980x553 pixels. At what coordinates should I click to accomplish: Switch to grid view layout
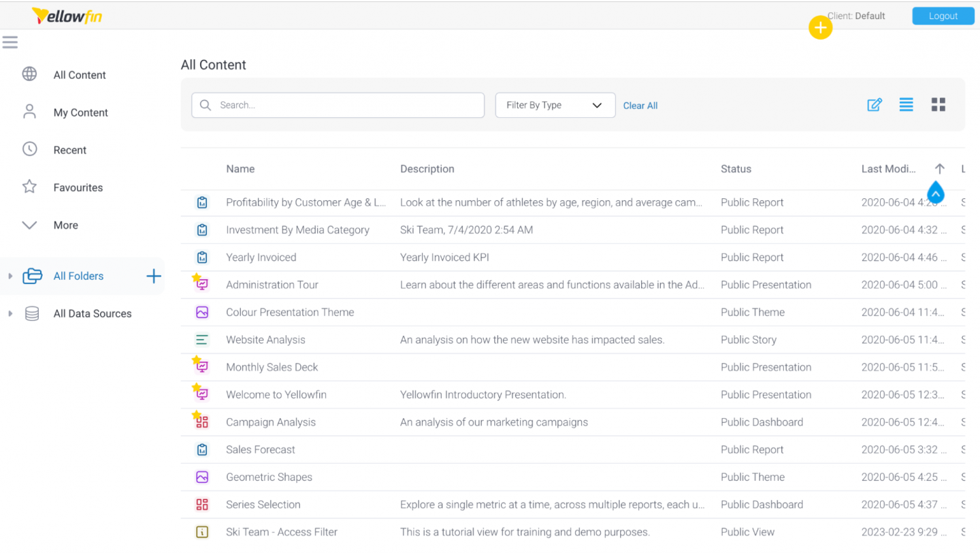coord(938,104)
